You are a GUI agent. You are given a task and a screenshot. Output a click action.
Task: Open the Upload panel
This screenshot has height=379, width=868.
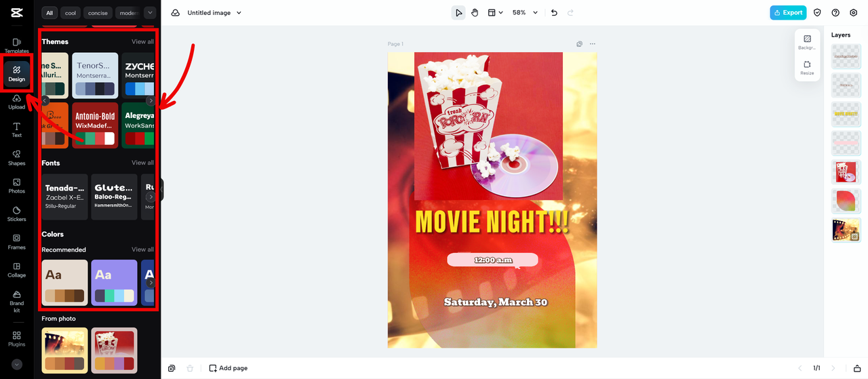16,102
